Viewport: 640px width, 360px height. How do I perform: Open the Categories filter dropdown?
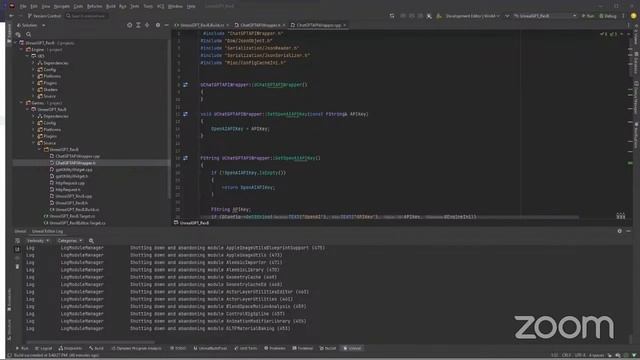(69, 241)
